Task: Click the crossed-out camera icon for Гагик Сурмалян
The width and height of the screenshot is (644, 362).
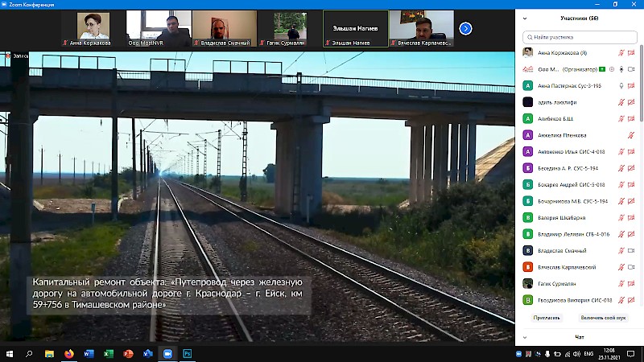Action: [x=632, y=283]
